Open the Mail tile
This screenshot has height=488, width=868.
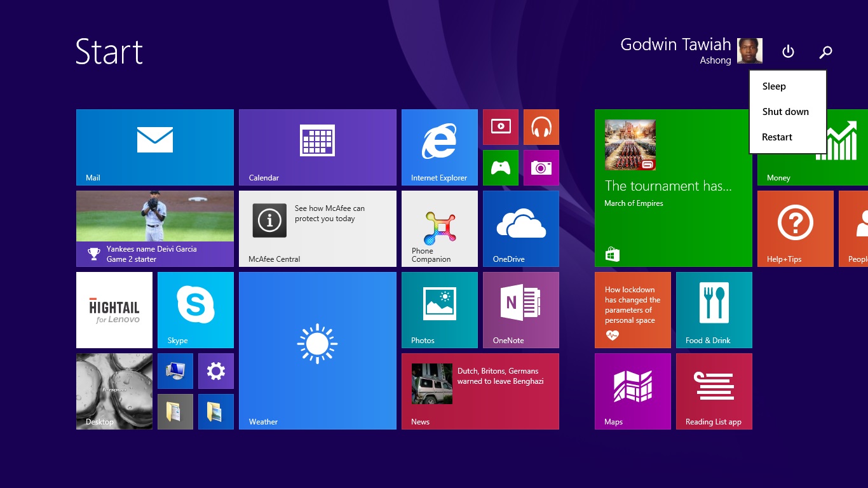(155, 147)
